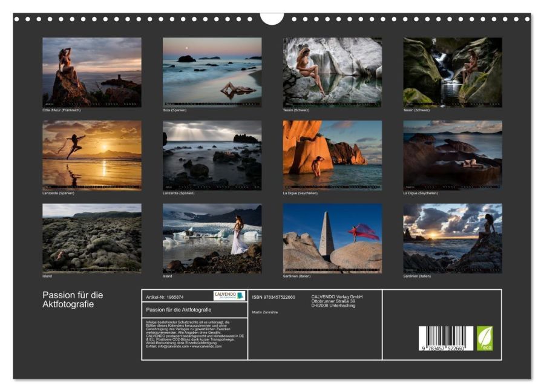Click 'Sardinien (Italien)' caption under the obelisk photo
The width and height of the screenshot is (544, 392).
coord(297,276)
